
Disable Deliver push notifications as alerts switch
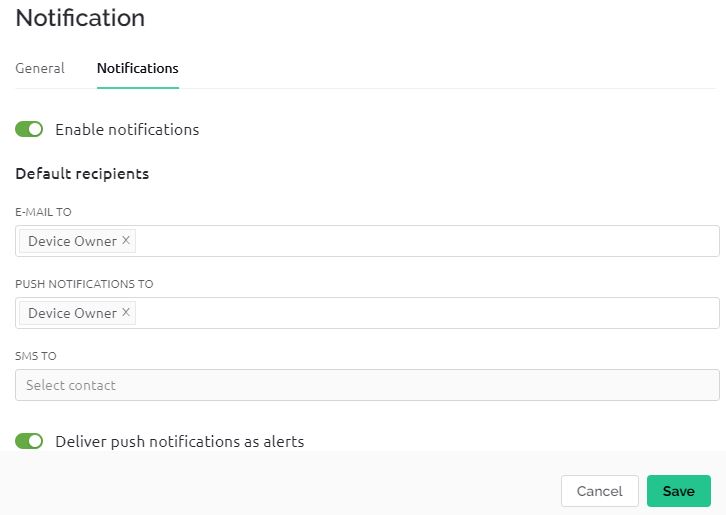coord(29,441)
